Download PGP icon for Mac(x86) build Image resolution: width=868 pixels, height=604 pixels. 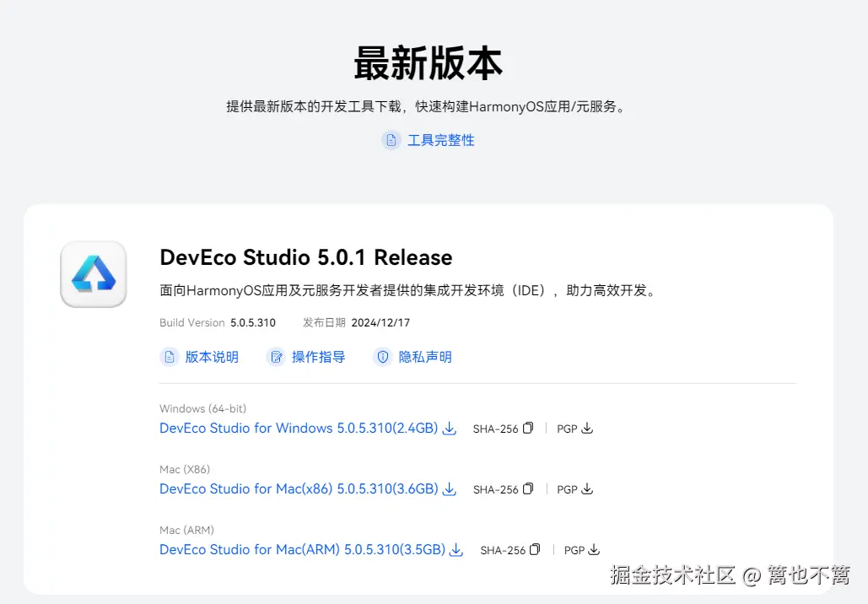[x=587, y=488]
